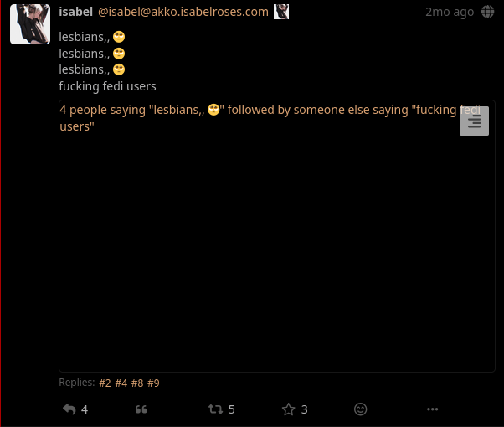504x427 pixels.
Task: Favorite the post with the star icon
Action: coord(289,409)
